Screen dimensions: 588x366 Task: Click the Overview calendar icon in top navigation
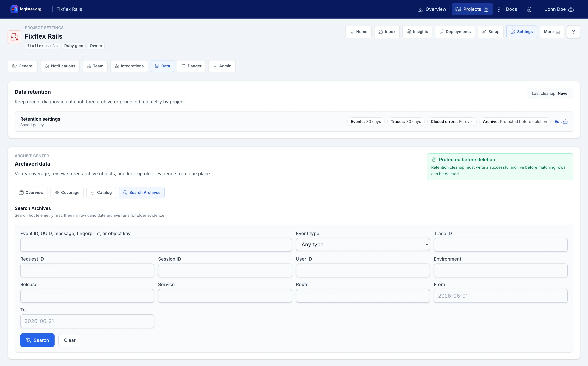pos(420,9)
